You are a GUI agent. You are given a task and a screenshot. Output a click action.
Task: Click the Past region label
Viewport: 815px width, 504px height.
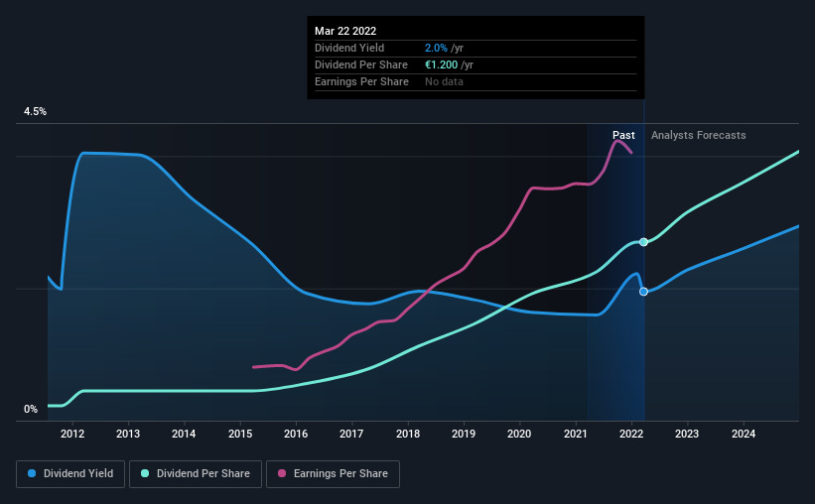tap(623, 135)
